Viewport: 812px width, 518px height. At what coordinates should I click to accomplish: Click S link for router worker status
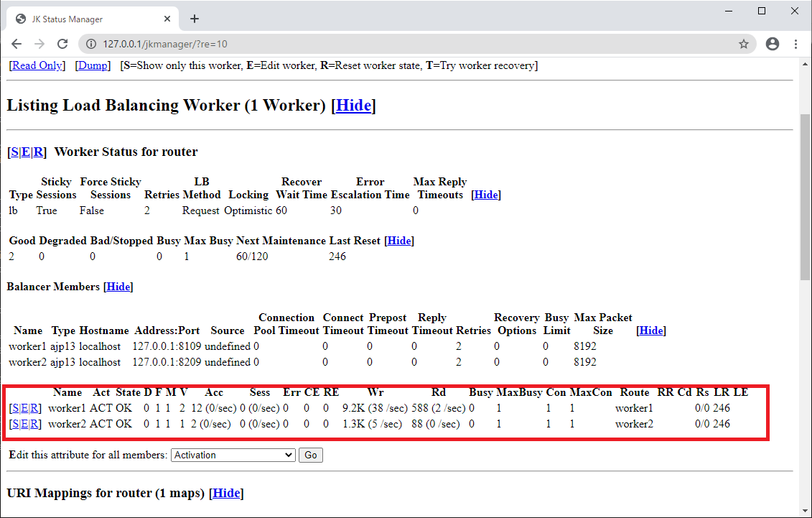pos(14,152)
